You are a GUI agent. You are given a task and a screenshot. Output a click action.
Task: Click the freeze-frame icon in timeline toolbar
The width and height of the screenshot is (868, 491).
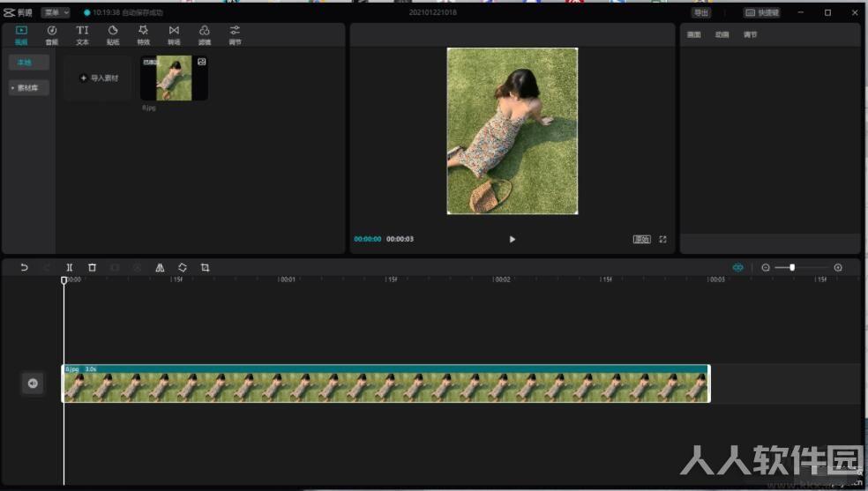pos(115,268)
